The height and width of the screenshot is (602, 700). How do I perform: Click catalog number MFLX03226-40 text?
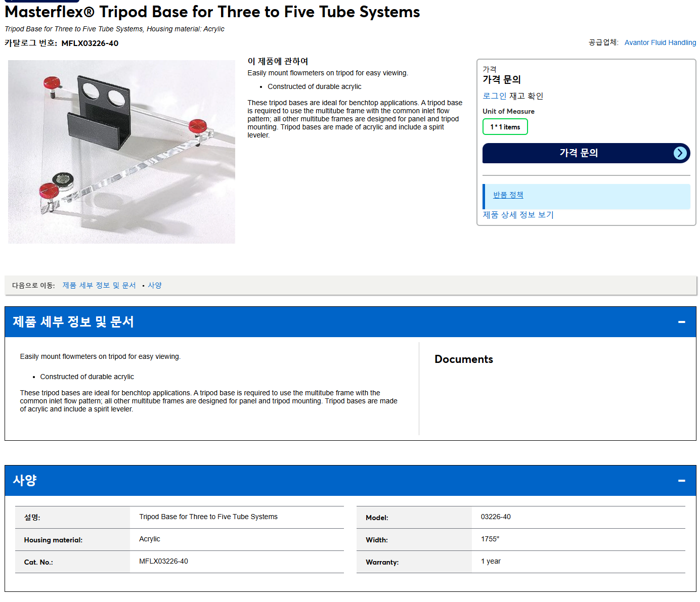pos(90,43)
